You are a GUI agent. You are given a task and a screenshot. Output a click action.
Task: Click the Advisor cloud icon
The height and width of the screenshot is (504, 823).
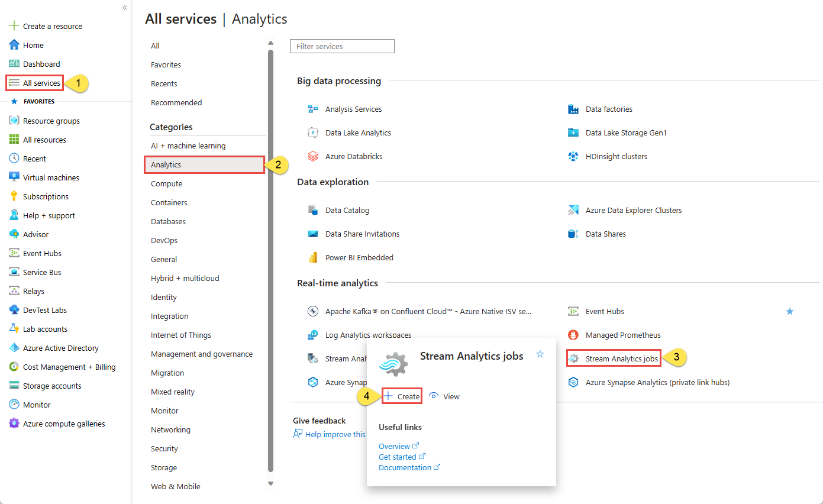click(14, 234)
